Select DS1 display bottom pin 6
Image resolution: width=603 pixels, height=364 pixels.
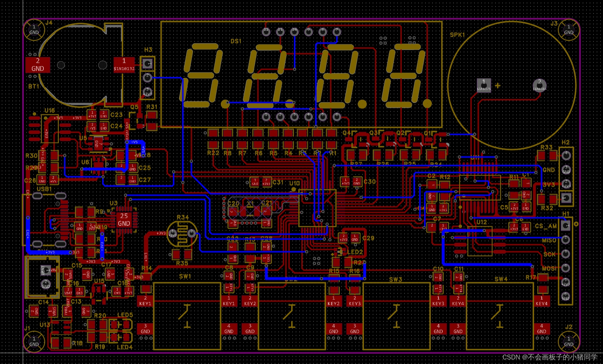[x=337, y=116]
